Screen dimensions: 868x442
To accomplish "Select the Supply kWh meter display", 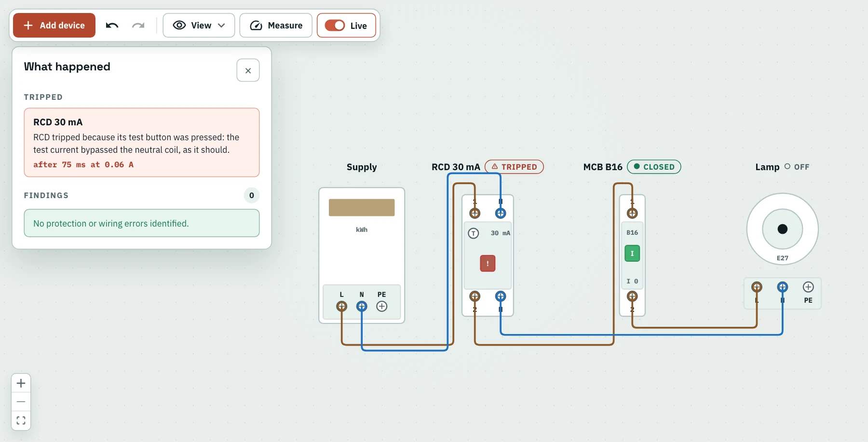I will click(x=362, y=207).
